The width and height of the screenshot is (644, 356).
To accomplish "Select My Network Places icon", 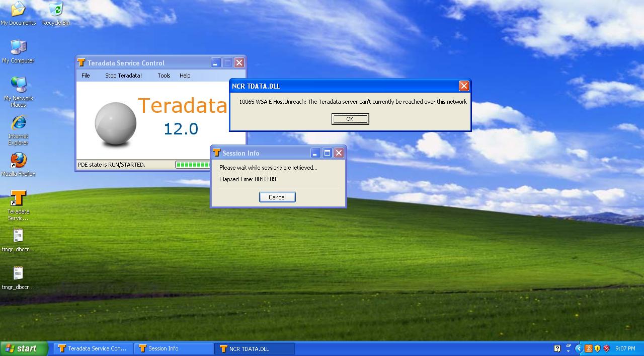I will coord(18,92).
